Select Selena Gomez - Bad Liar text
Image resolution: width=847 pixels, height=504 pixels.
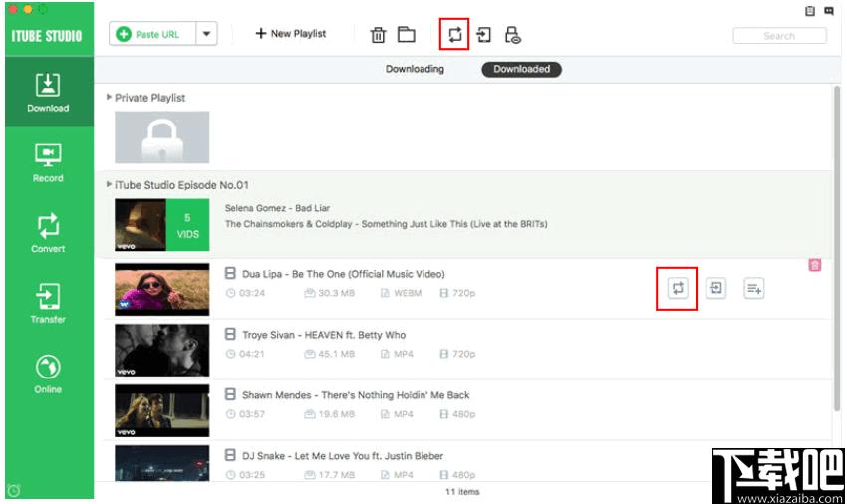coord(278,208)
